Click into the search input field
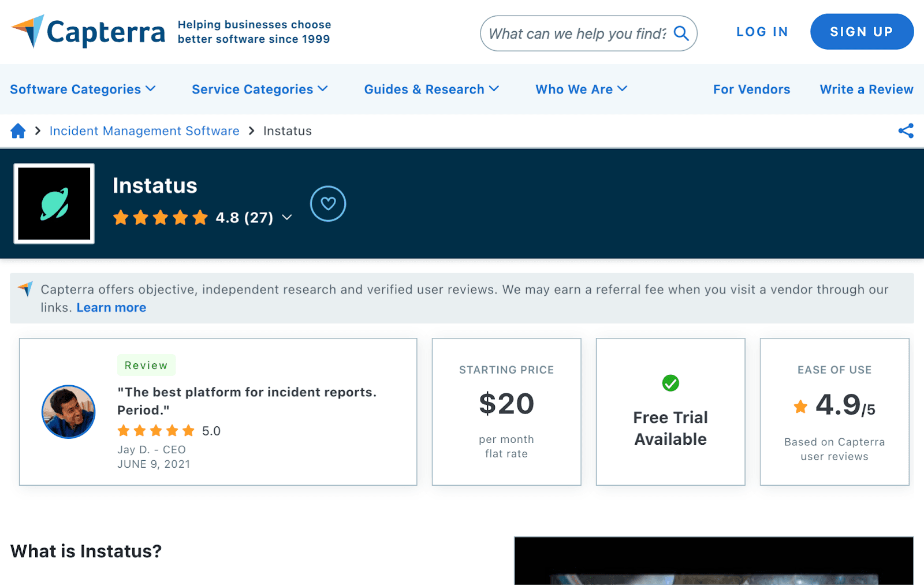 pyautogui.click(x=576, y=33)
